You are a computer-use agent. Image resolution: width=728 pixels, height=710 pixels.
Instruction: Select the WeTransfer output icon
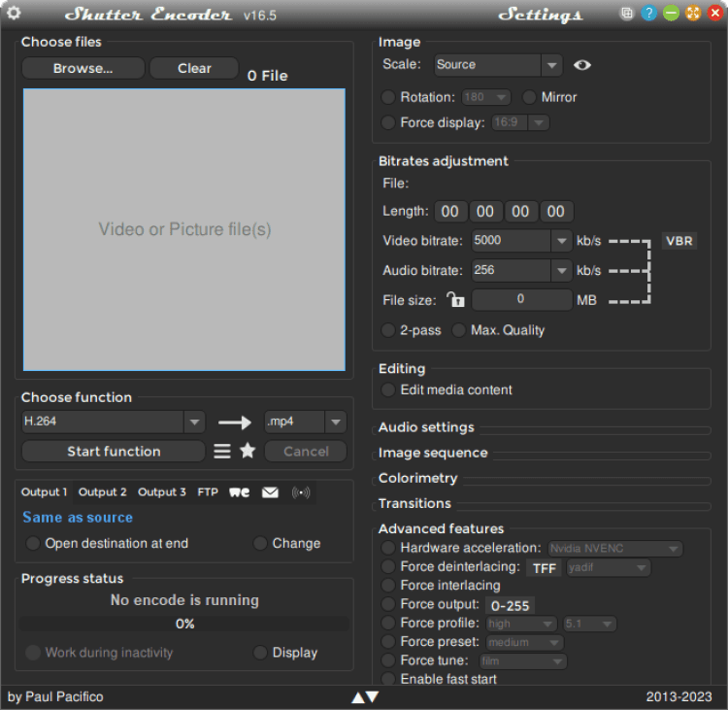point(239,492)
